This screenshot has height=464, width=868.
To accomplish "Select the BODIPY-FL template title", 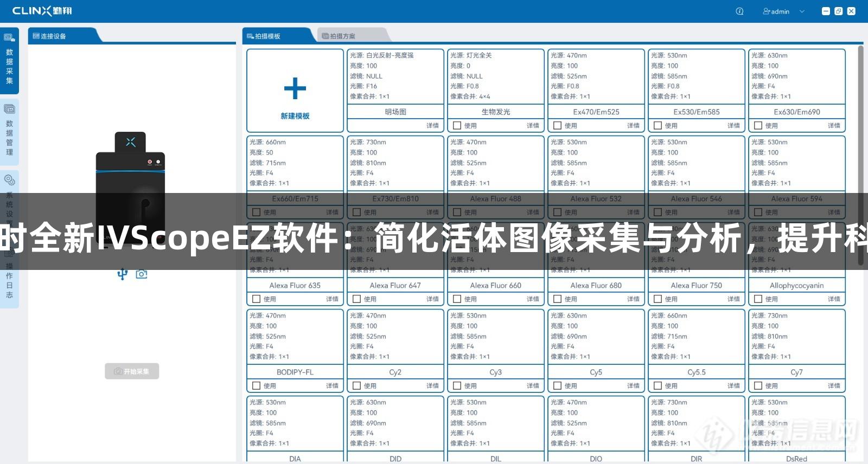I will (295, 372).
